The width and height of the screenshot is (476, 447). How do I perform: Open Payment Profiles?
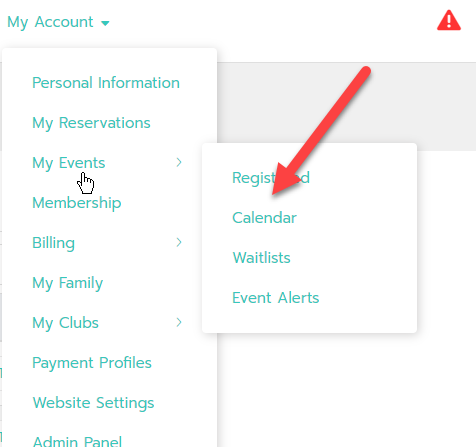pos(92,363)
